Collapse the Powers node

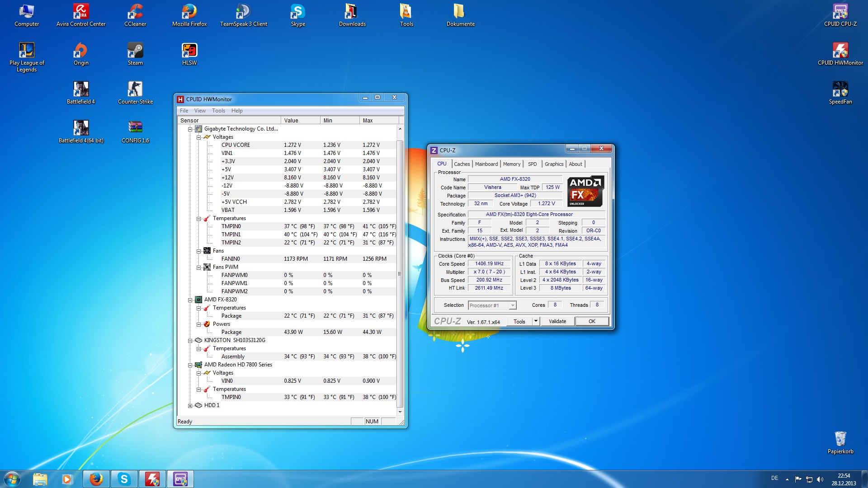coord(198,324)
